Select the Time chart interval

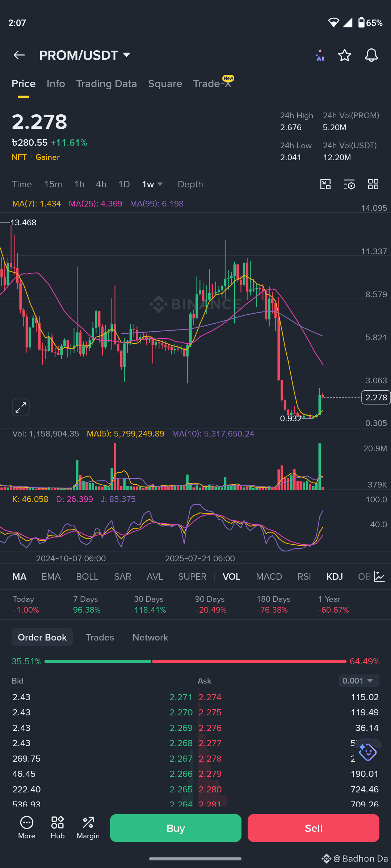click(x=22, y=184)
